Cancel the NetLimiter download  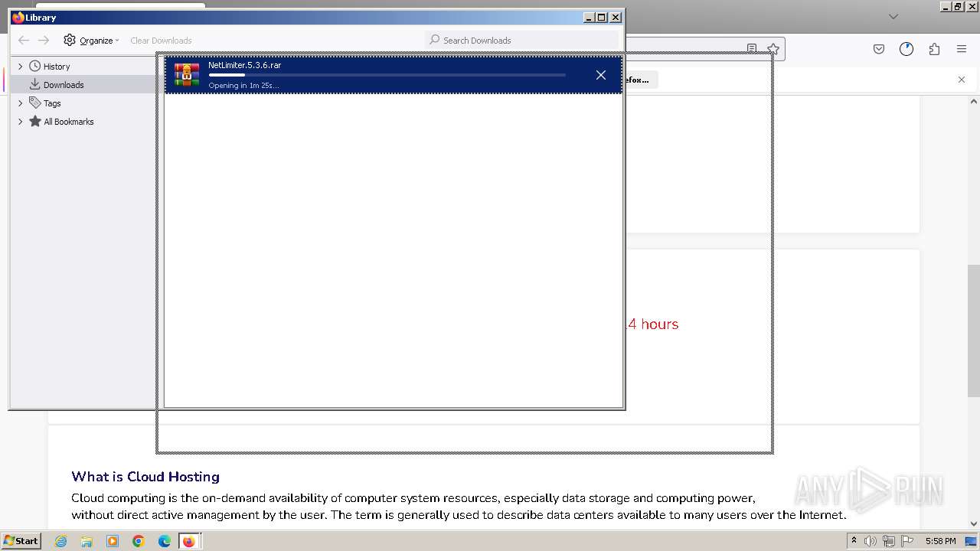[601, 75]
